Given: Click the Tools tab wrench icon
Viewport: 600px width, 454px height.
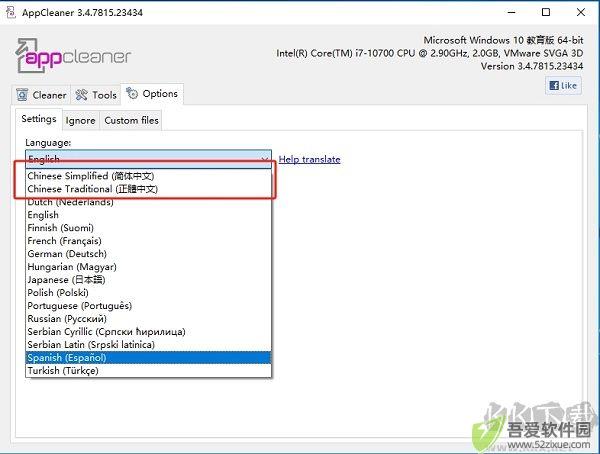Looking at the screenshot, I should [x=82, y=95].
